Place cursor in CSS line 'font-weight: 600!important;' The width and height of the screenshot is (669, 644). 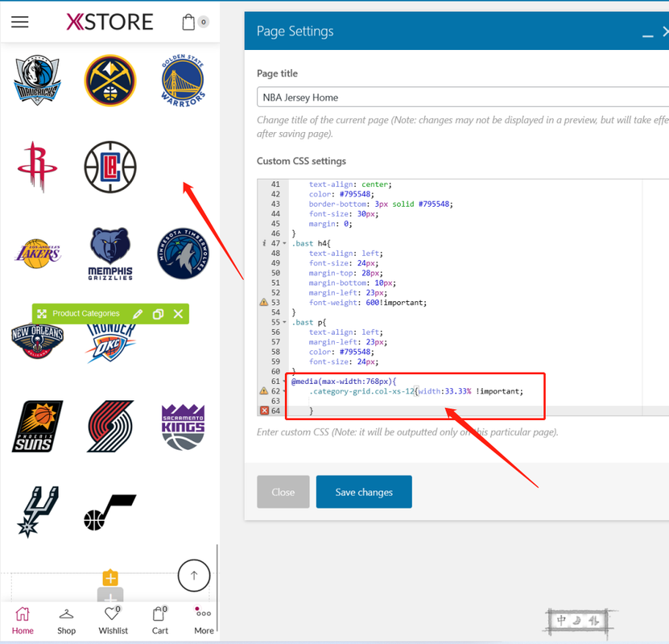[x=367, y=303]
